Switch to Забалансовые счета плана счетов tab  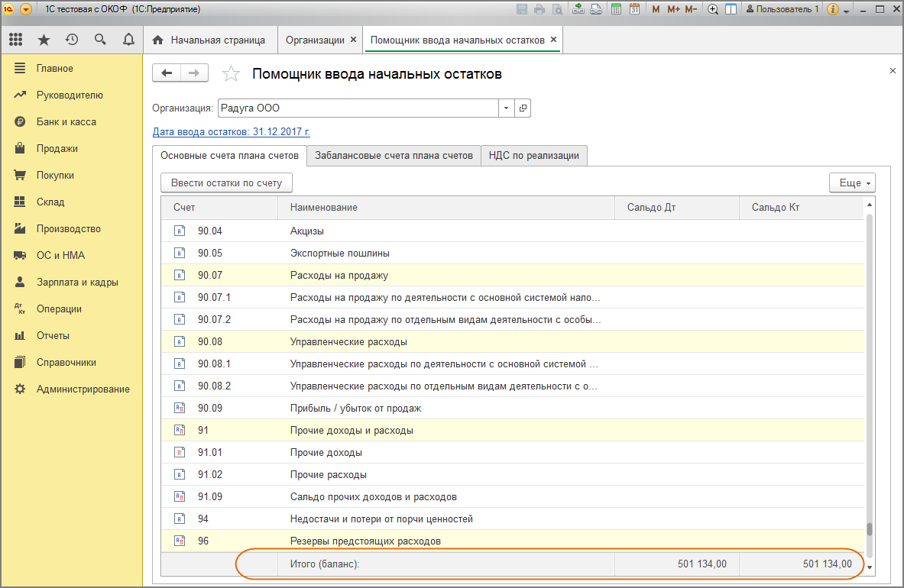pyautogui.click(x=394, y=156)
